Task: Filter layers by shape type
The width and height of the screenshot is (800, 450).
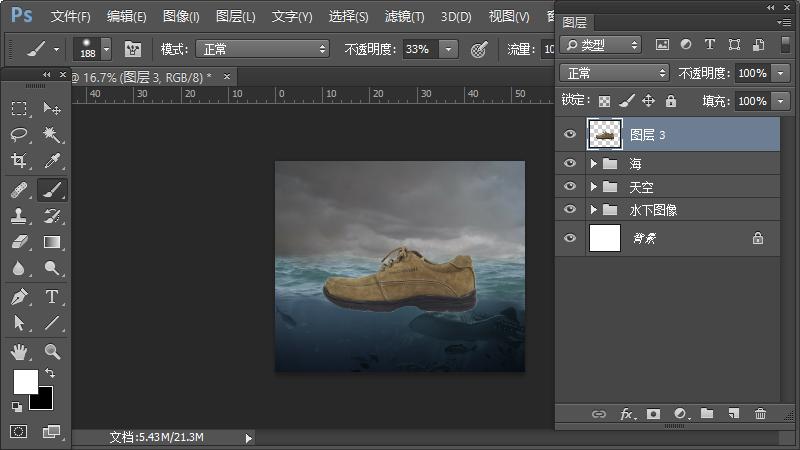Action: pyautogui.click(x=734, y=45)
